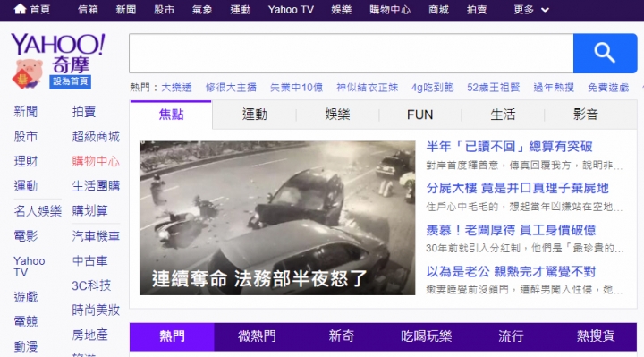
Task: Click the pig mascot image
Action: point(28,74)
